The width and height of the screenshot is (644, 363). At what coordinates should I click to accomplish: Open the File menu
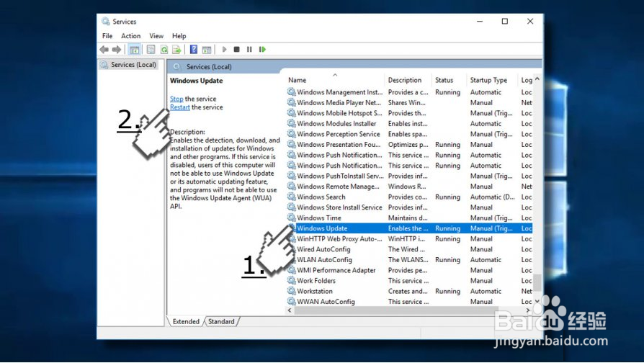point(107,36)
